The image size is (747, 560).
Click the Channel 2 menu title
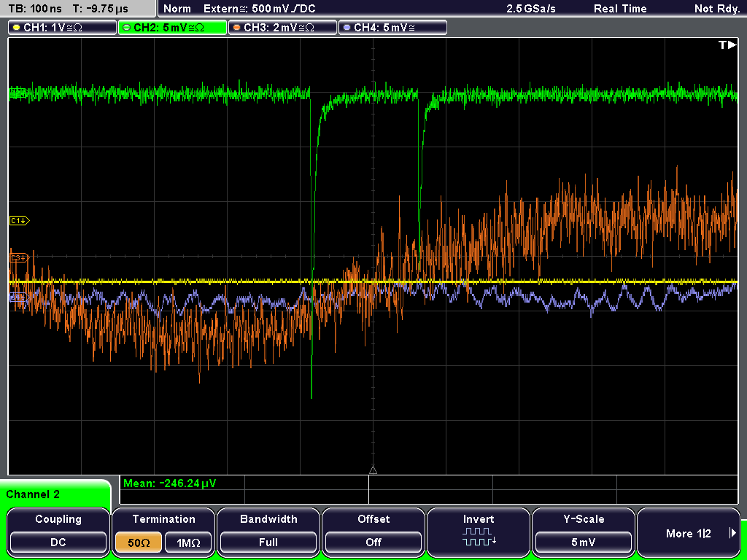pyautogui.click(x=33, y=494)
